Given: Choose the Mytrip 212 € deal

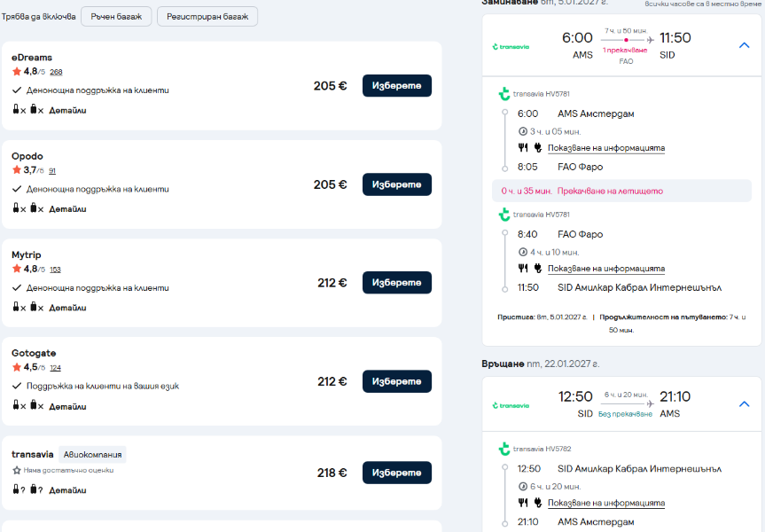Looking at the screenshot, I should click(x=396, y=283).
